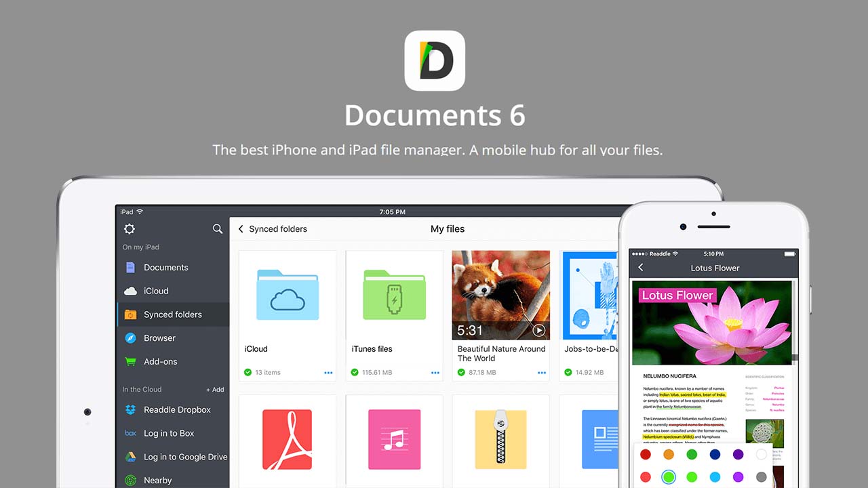Open iCloud from the sidebar
Screen dimensions: 868x488
pos(130,291)
